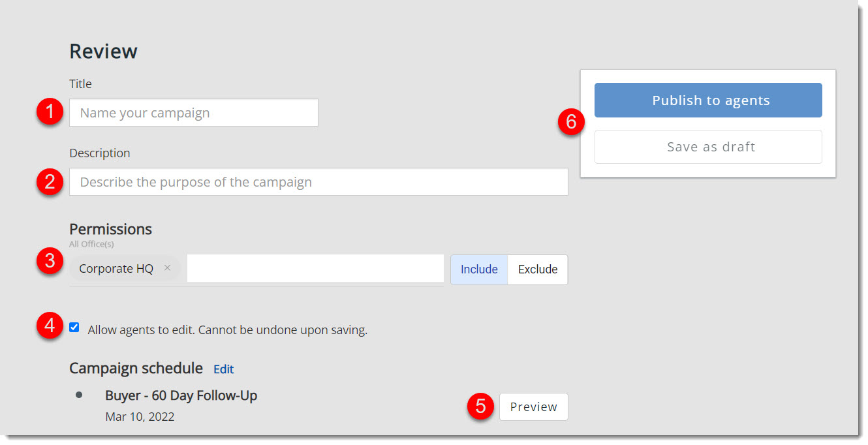868x445 pixels.
Task: Open Preview for Buyer - 60 Day Follow-Up
Action: click(533, 407)
